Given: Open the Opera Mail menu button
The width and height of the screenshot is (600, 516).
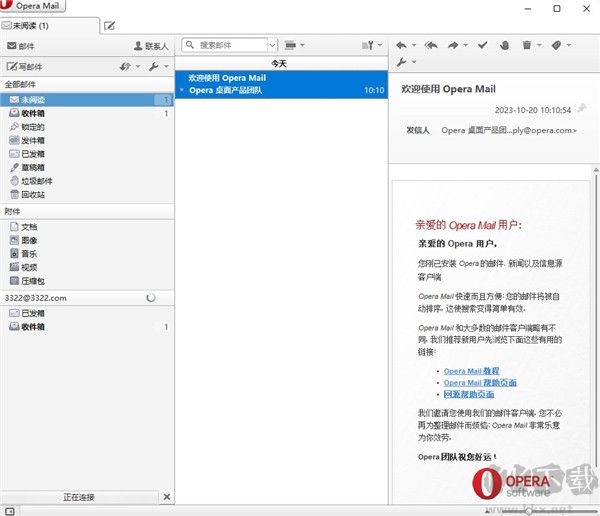Looking at the screenshot, I should click(x=33, y=6).
